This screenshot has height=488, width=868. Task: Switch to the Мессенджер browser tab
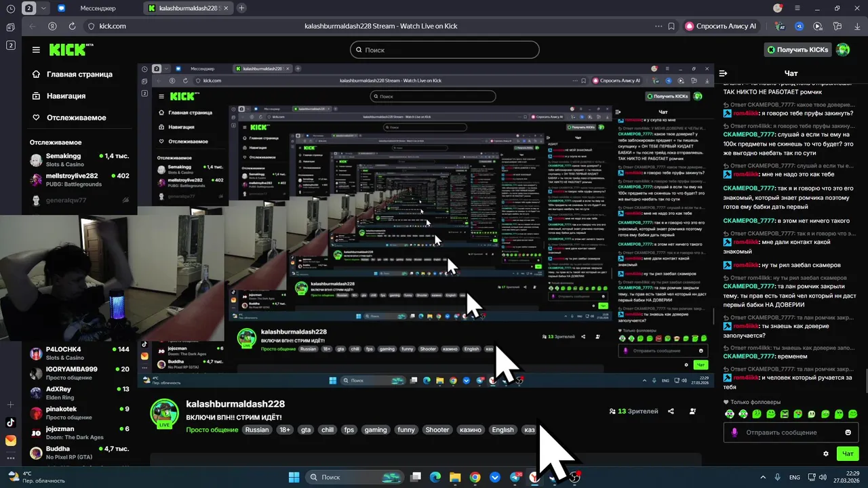point(97,8)
